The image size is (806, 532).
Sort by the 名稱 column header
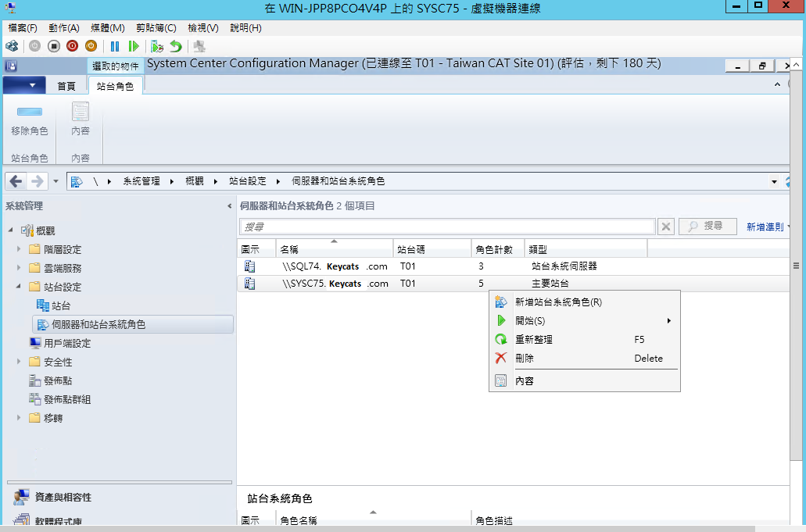coord(334,249)
